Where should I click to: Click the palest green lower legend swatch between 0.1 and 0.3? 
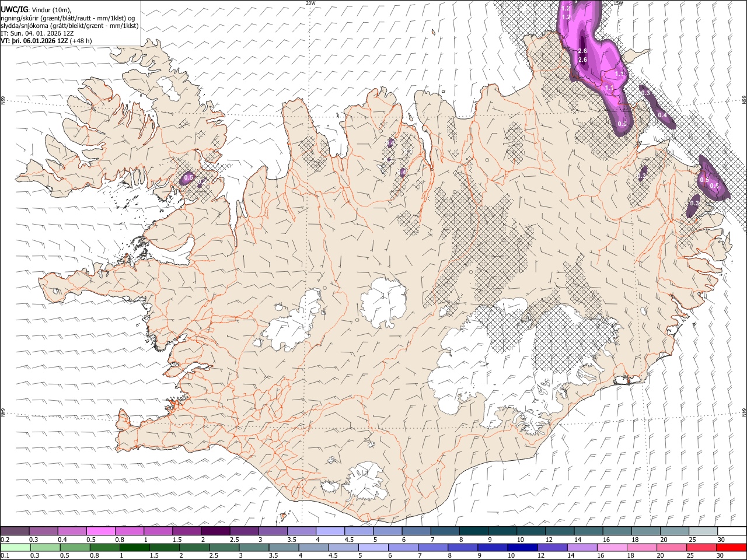coord(15,547)
